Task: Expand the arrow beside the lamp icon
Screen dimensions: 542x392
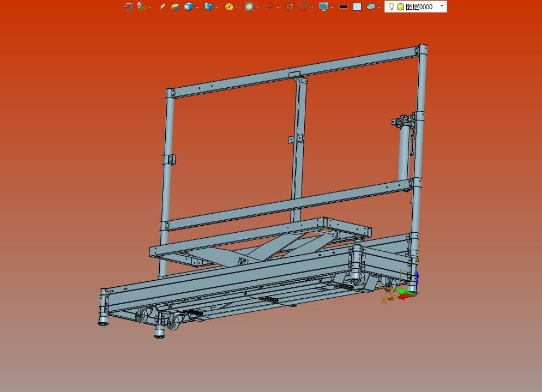Action: coord(149,7)
